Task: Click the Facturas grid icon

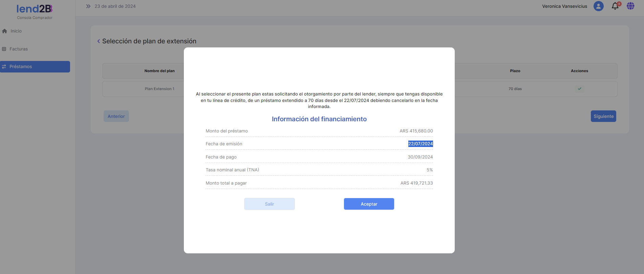Action: click(x=4, y=49)
